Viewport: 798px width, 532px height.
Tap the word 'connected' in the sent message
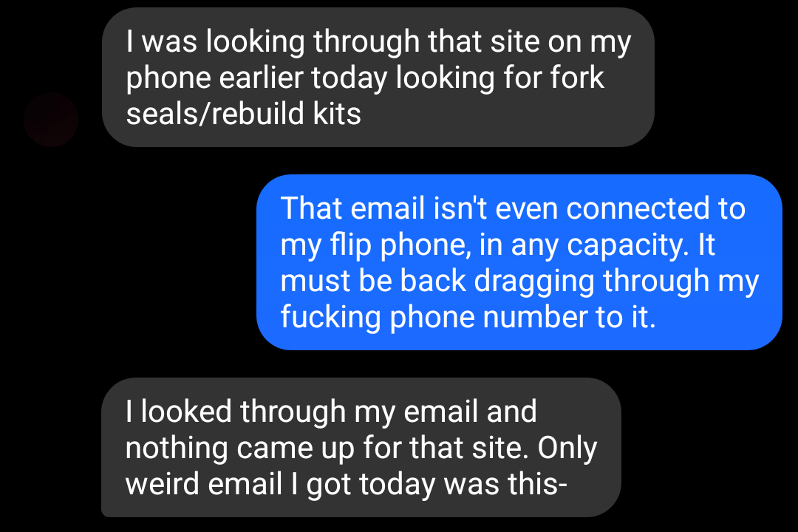pos(638,208)
